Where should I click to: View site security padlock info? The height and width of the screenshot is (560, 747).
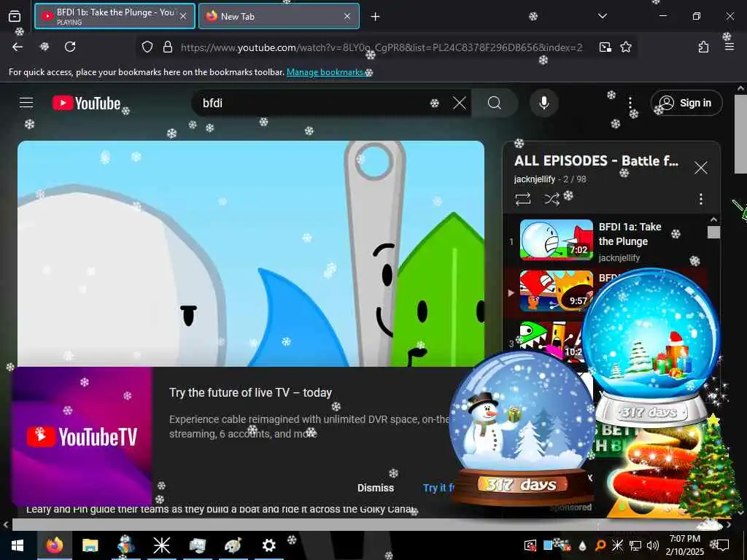168,47
